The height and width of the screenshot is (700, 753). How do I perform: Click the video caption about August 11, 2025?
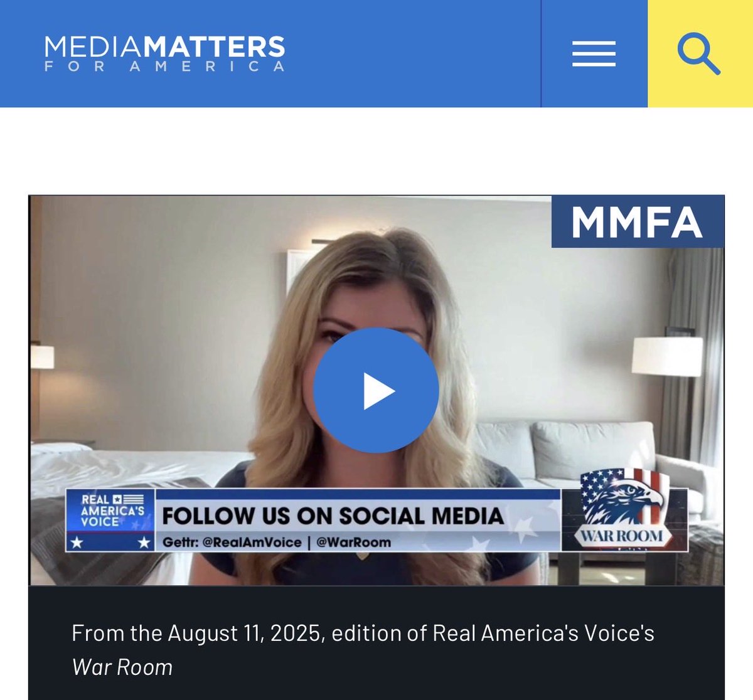(x=363, y=649)
